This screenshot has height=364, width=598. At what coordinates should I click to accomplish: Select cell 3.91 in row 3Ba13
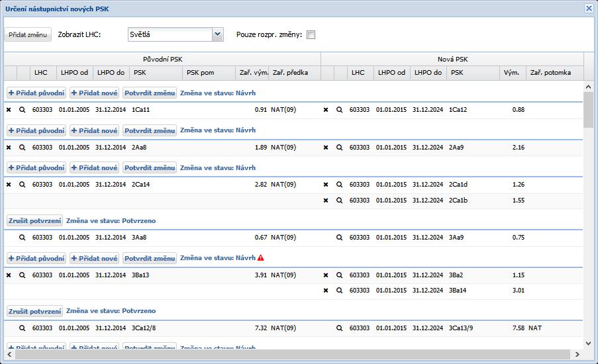tap(261, 275)
